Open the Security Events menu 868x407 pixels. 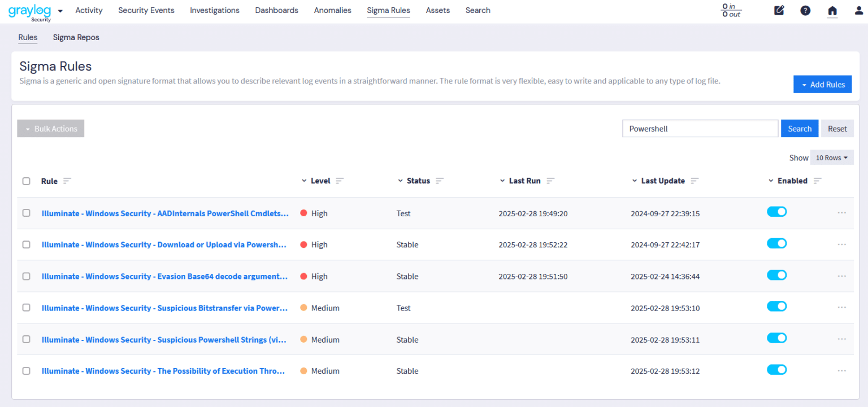[146, 10]
